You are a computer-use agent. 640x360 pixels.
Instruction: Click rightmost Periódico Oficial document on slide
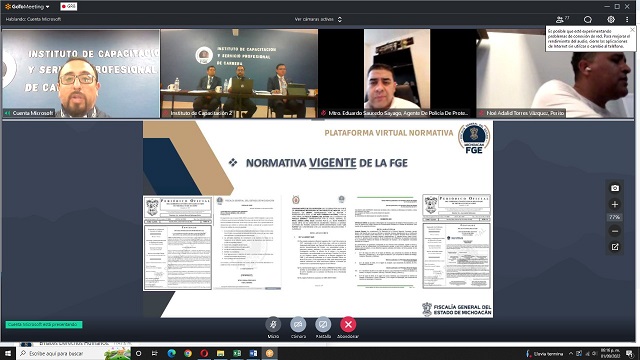(457, 242)
